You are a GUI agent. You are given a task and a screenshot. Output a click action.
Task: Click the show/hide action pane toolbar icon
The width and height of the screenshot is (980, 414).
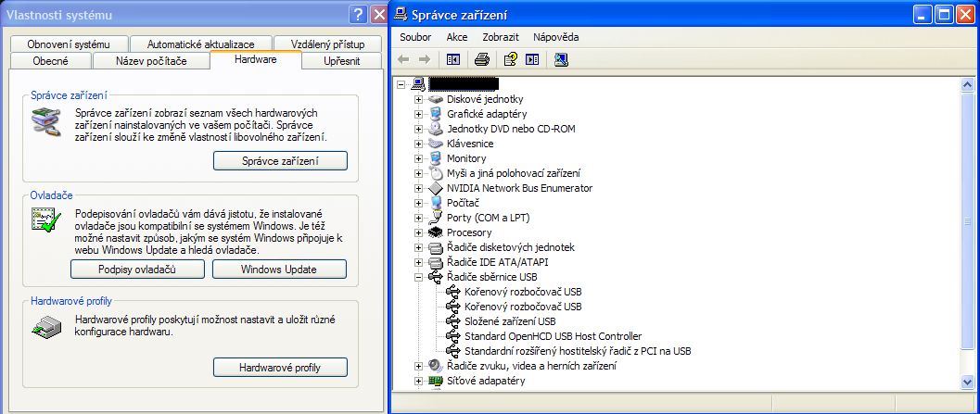pos(531,60)
